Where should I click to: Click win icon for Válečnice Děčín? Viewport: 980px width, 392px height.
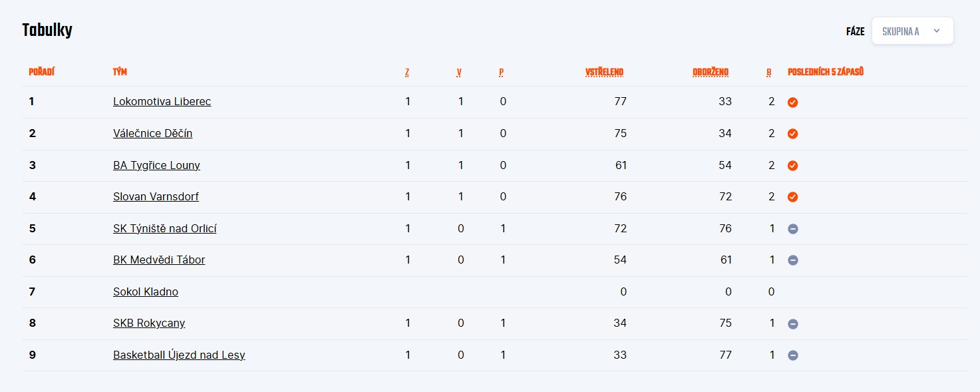[x=792, y=134]
